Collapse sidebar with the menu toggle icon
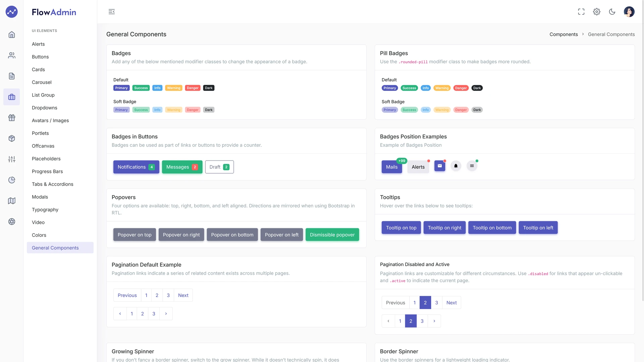Viewport: 644px width, 362px height. click(112, 12)
